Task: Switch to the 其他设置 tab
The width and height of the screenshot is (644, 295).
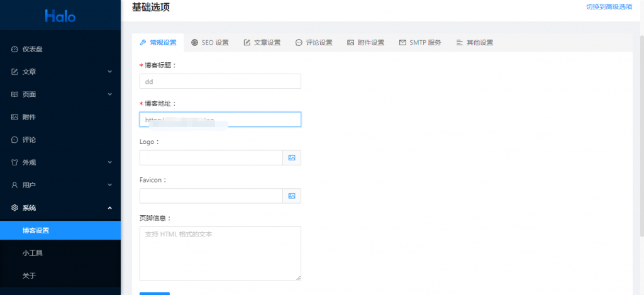Action: click(474, 42)
